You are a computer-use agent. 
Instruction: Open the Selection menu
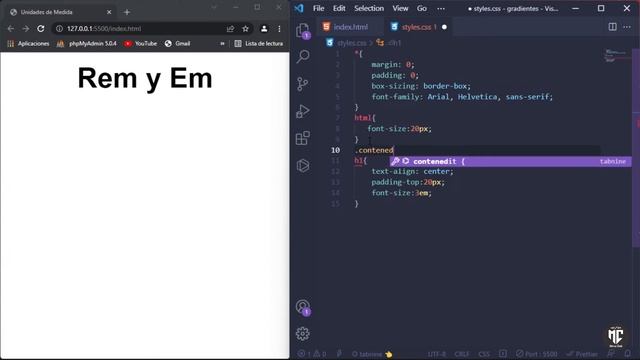[x=369, y=8]
